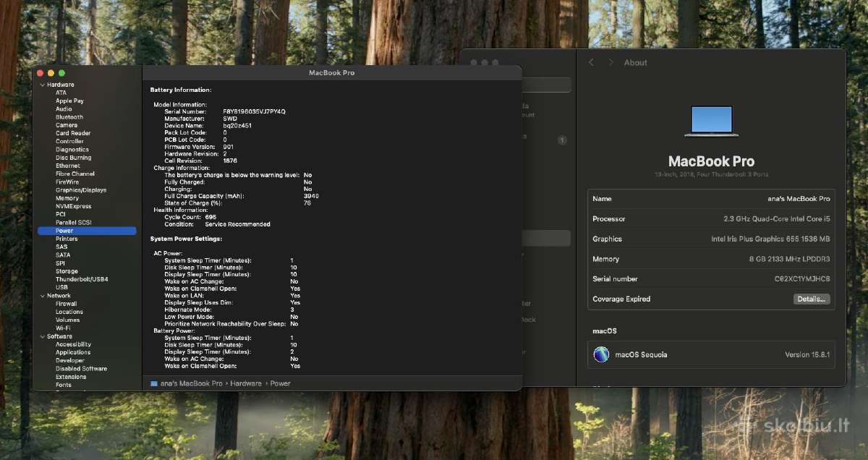This screenshot has height=460, width=868.
Task: Select Storage in the Hardware list
Action: point(67,271)
